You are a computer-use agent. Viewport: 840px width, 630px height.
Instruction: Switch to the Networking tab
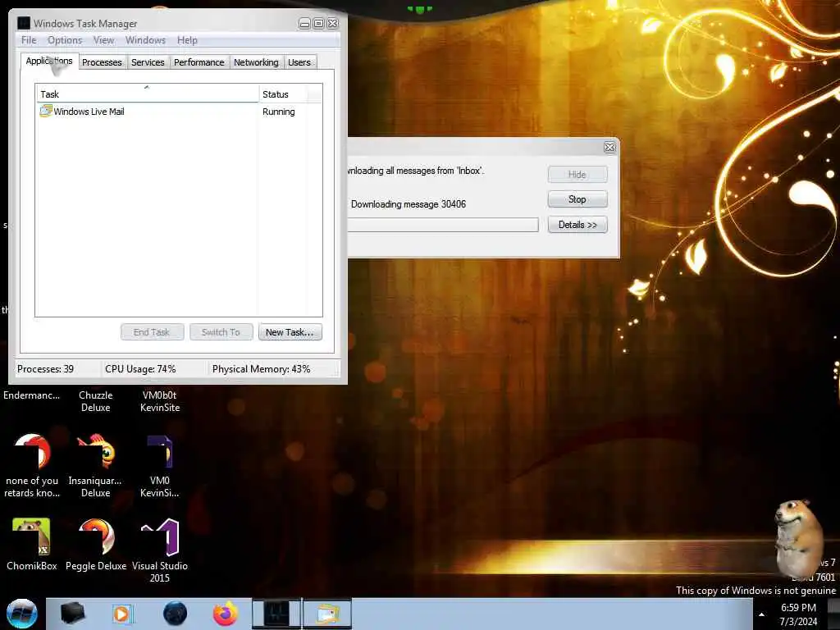click(256, 62)
